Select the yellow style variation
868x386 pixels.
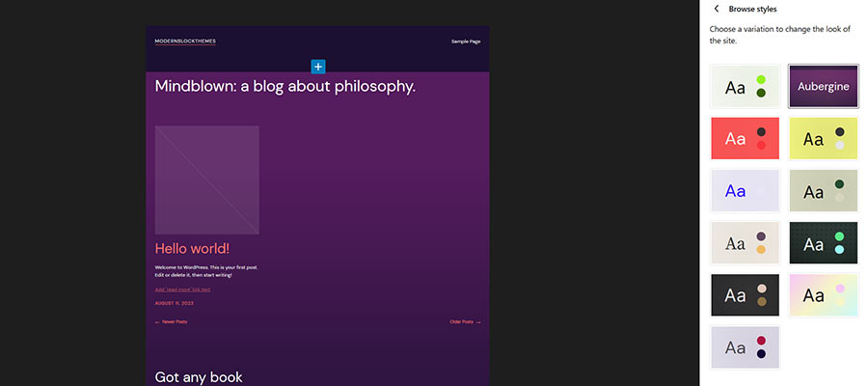pyautogui.click(x=824, y=139)
